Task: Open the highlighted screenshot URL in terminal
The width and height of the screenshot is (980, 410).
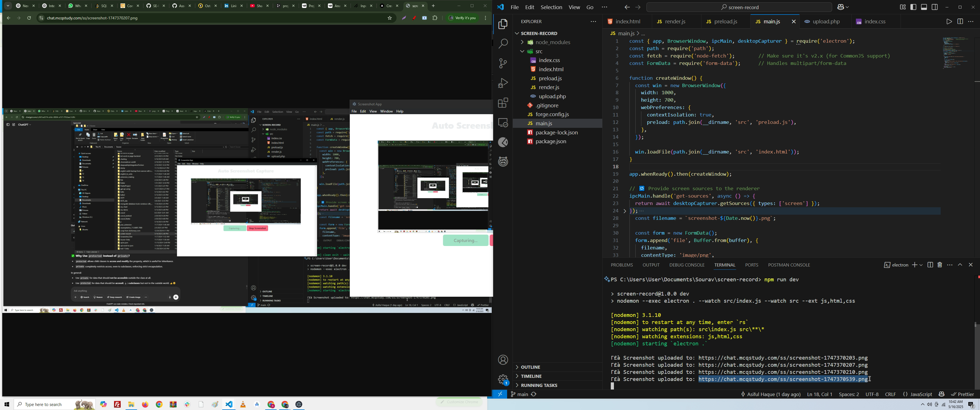Action: point(783,379)
